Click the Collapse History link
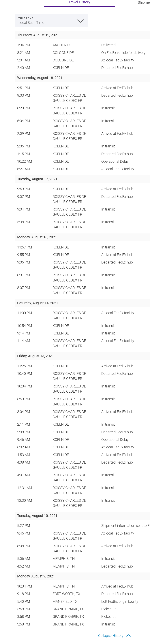150x644 pixels. coord(110,635)
